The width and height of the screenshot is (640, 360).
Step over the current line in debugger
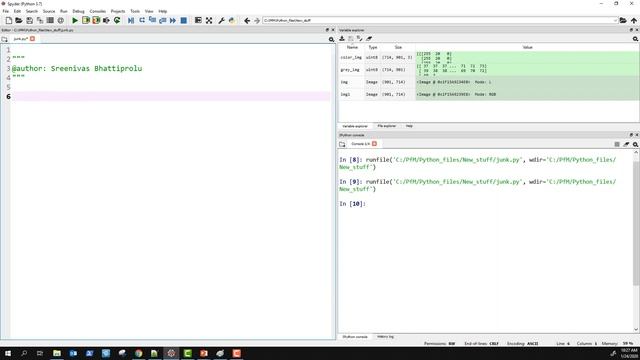(x=142, y=20)
